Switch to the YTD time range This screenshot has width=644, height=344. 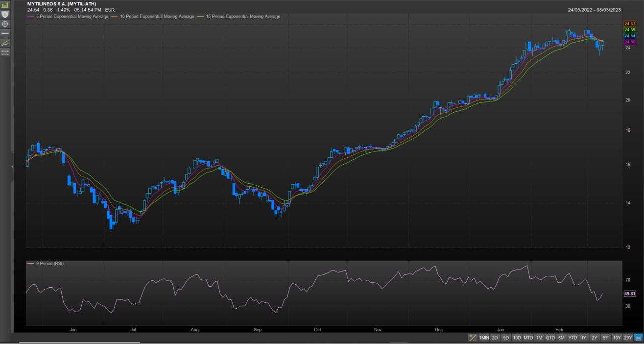[572, 338]
